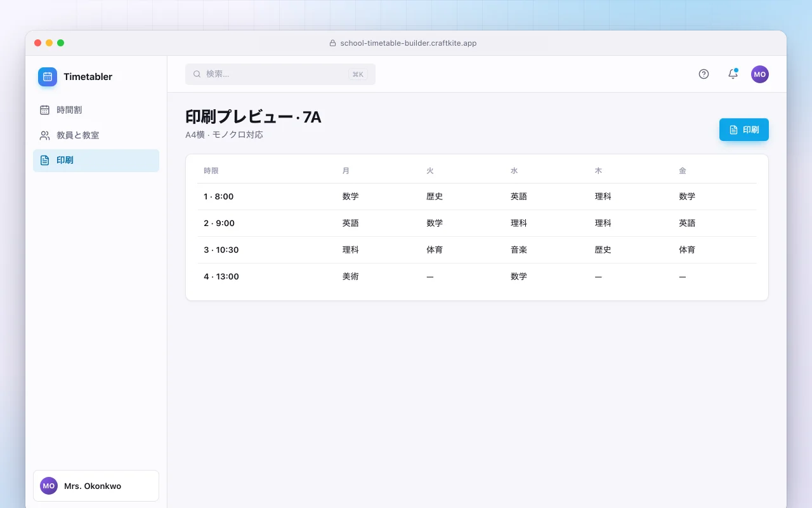This screenshot has height=508, width=812.
Task: Click the Timetabler calendar logo icon
Action: [x=48, y=77]
